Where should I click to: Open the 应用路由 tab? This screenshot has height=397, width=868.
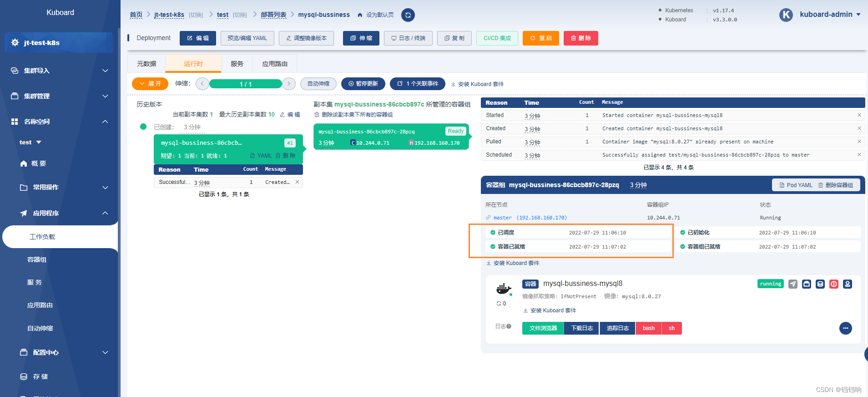coord(275,64)
